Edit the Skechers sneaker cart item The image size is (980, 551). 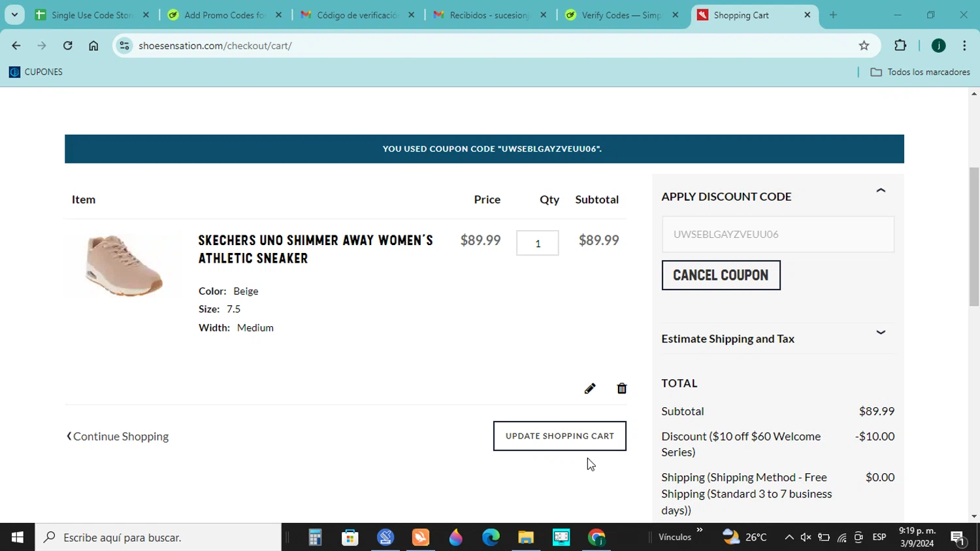point(590,388)
